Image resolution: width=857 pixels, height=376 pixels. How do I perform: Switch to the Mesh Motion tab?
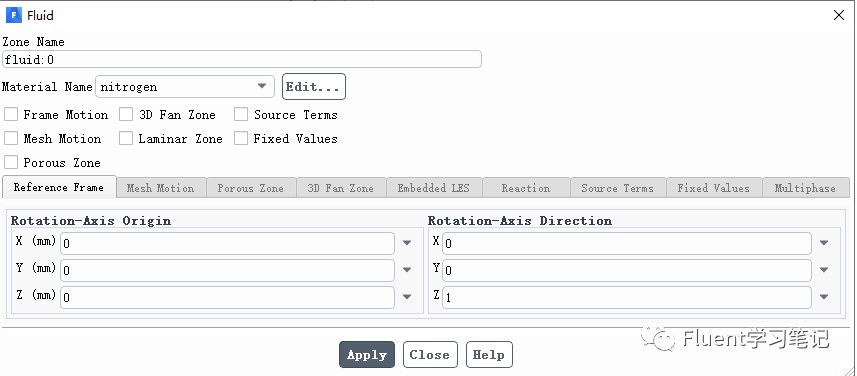(161, 188)
